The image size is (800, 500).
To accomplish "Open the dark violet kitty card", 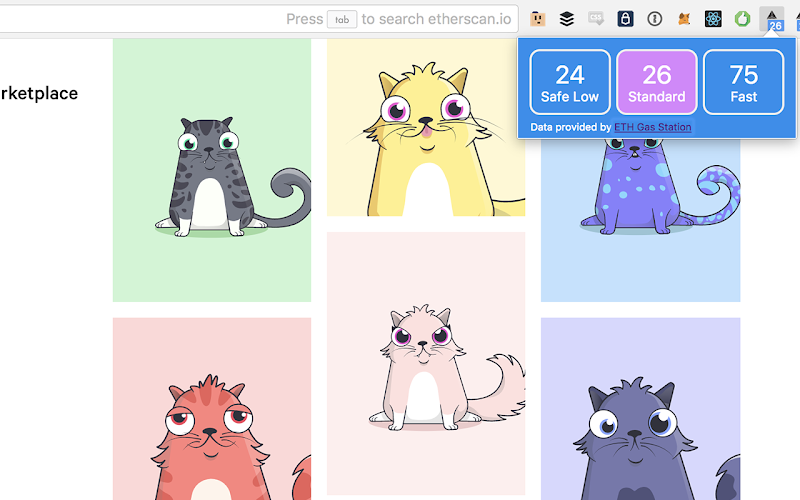I will click(640, 409).
